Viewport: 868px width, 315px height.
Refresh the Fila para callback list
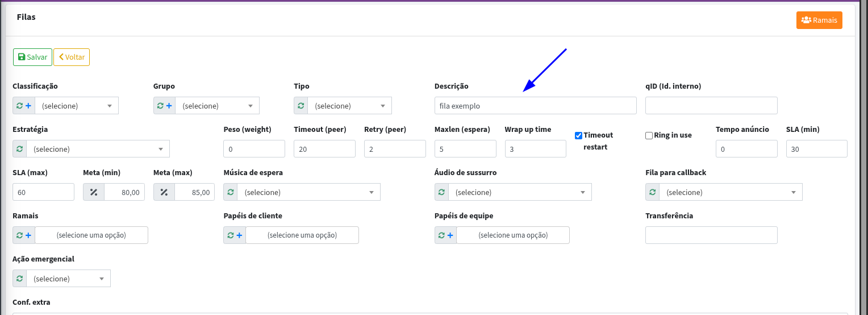(x=653, y=192)
